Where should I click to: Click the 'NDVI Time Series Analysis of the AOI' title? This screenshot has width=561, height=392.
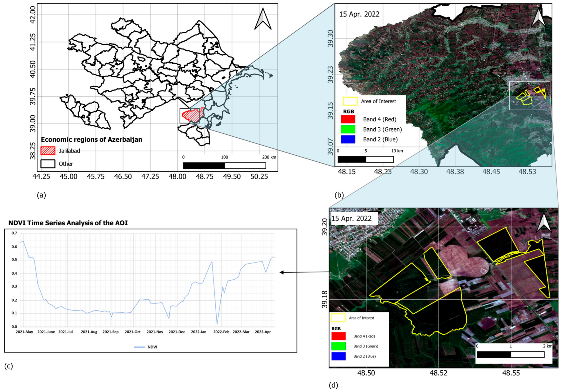point(68,223)
